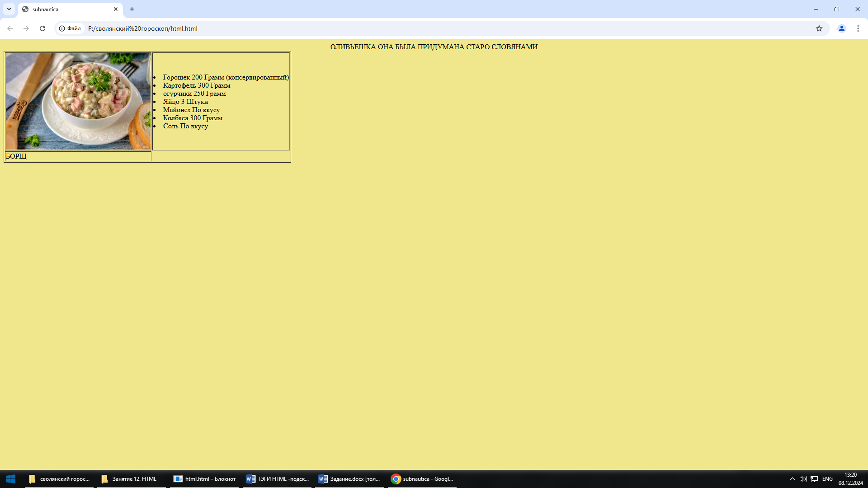Screen dimensions: 868x488
Task: Bookmark this page with star icon
Action: 819,28
